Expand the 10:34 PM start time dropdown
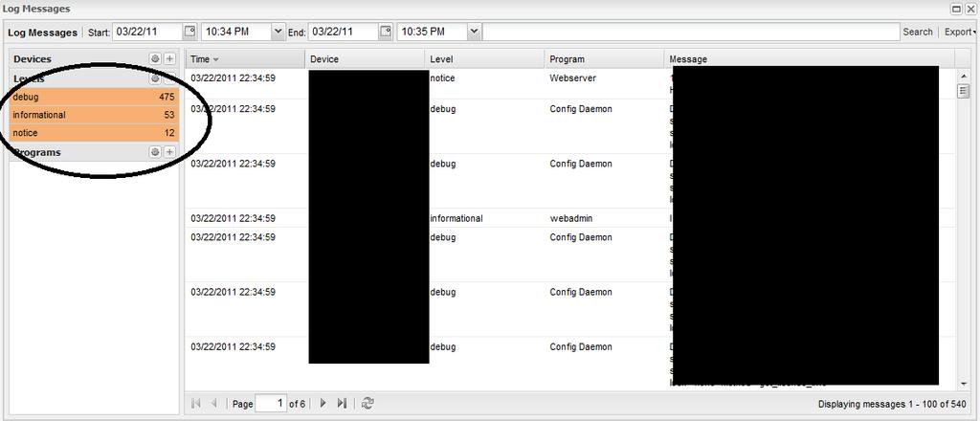 [x=278, y=32]
